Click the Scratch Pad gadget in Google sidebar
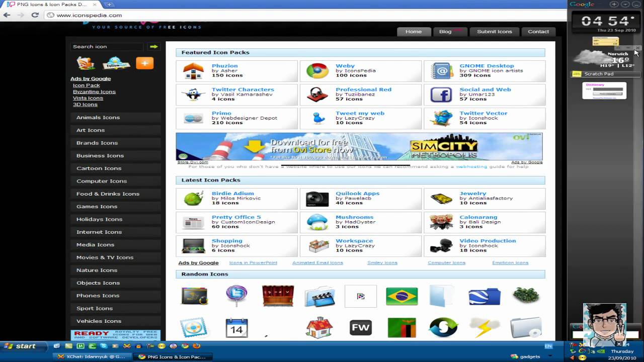644x362 pixels. coord(606,74)
